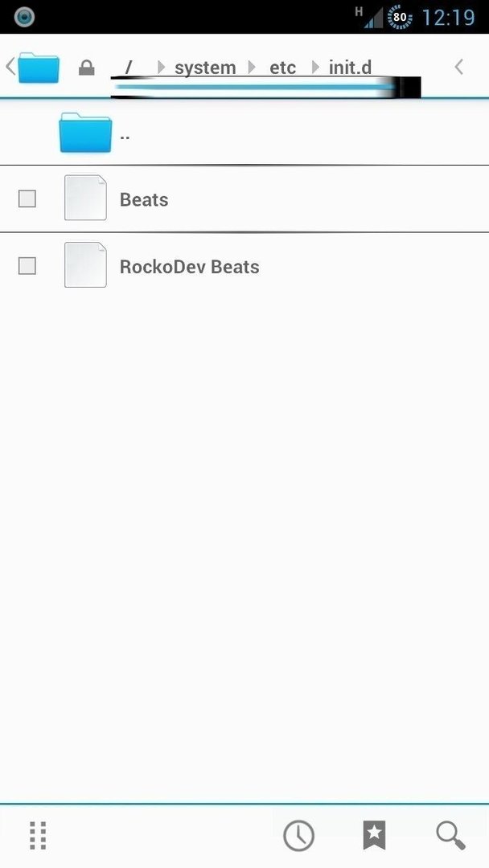Viewport: 489px width, 868px height.
Task: Open the Beats file icon
Action: pos(85,198)
